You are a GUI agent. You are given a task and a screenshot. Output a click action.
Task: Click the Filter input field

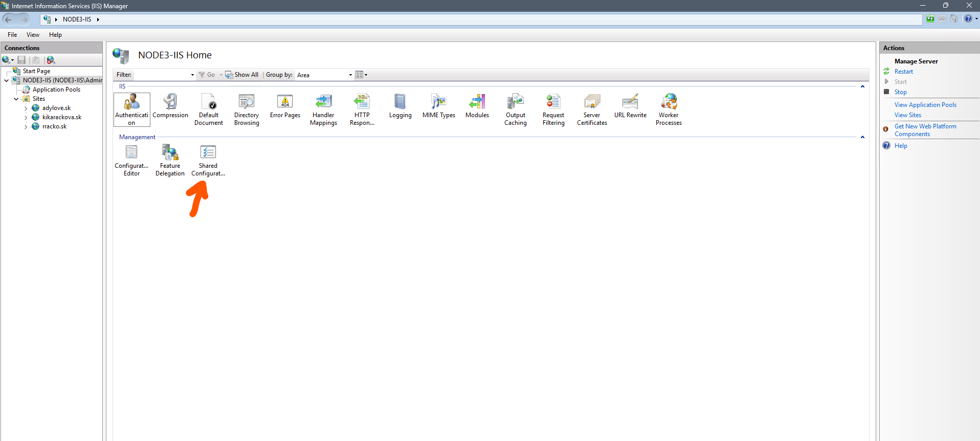(x=162, y=75)
